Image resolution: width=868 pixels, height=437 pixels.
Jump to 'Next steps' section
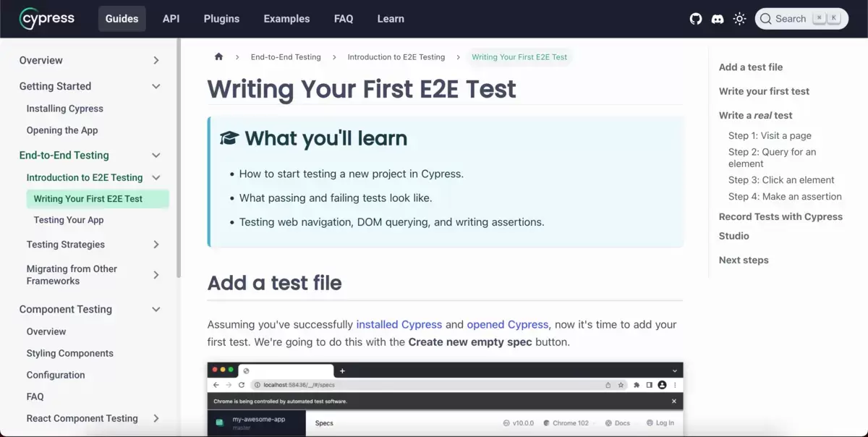(744, 260)
